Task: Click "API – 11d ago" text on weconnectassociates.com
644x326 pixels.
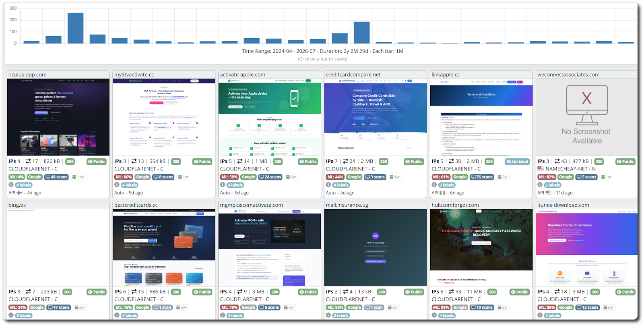Action: pos(555,193)
